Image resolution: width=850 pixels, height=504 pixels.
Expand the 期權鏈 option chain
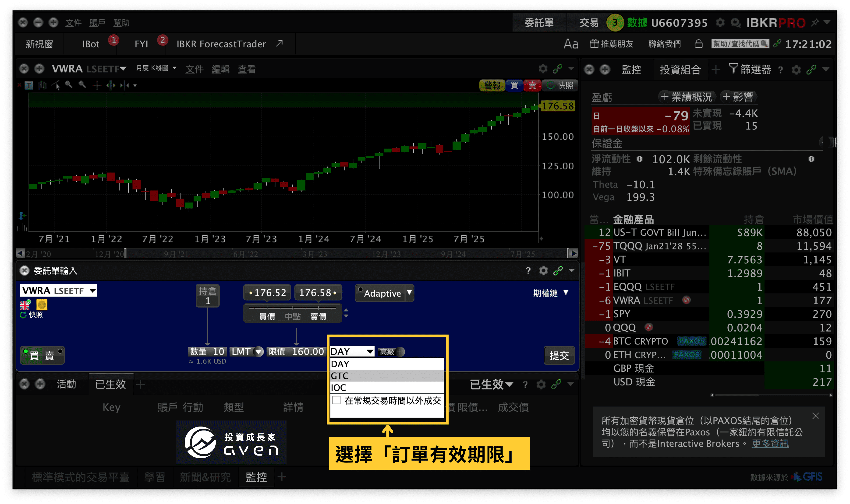click(x=551, y=293)
